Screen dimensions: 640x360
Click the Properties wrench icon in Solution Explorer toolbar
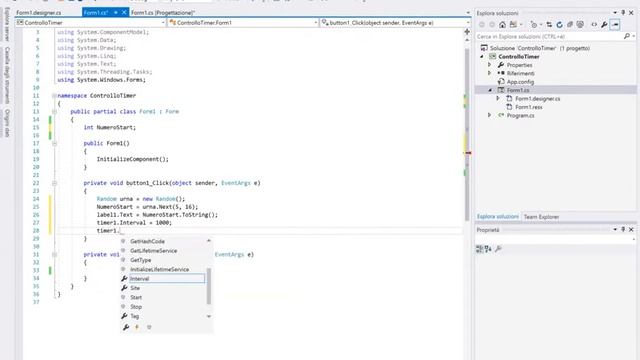(x=604, y=24)
